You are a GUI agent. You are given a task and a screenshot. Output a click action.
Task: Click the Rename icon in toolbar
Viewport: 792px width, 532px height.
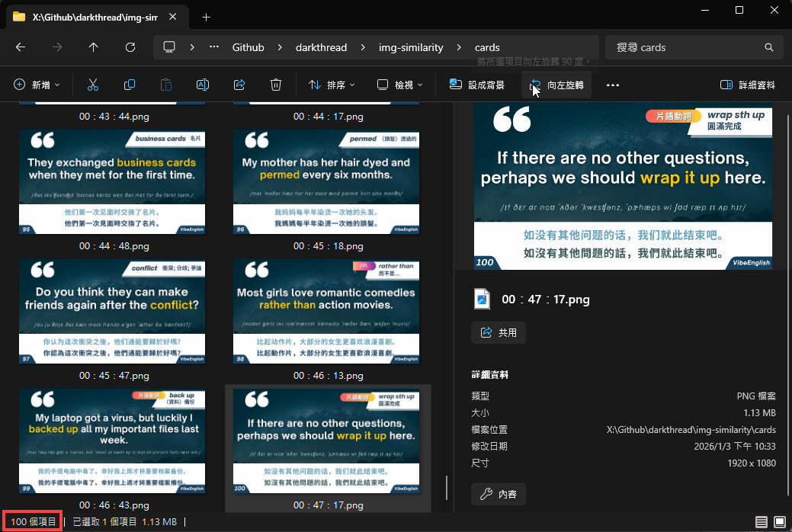[203, 85]
